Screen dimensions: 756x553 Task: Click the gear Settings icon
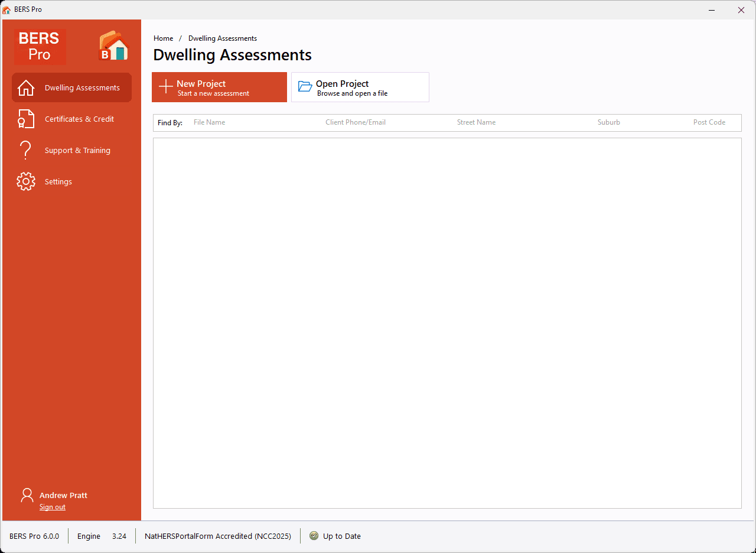click(x=26, y=181)
